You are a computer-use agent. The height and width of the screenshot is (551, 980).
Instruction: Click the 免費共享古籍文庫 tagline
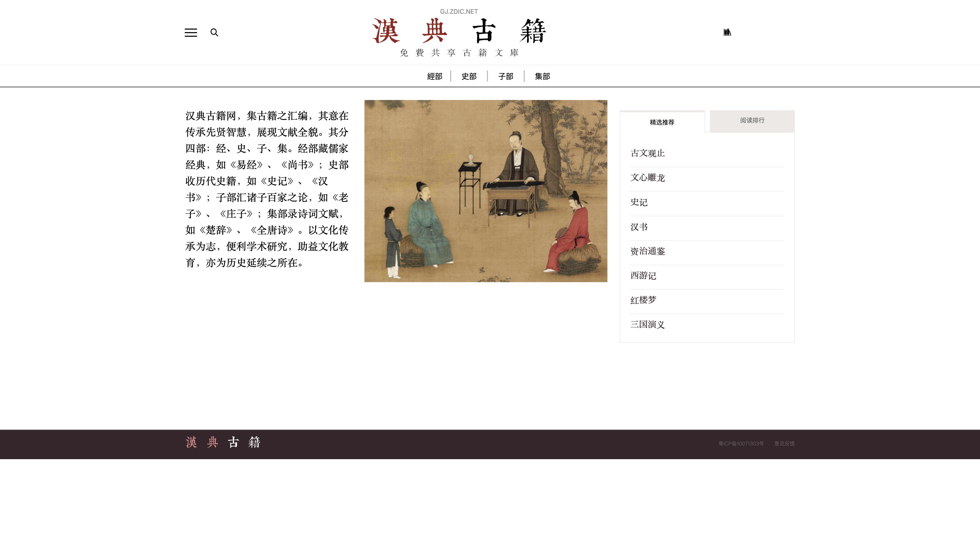pyautogui.click(x=459, y=53)
